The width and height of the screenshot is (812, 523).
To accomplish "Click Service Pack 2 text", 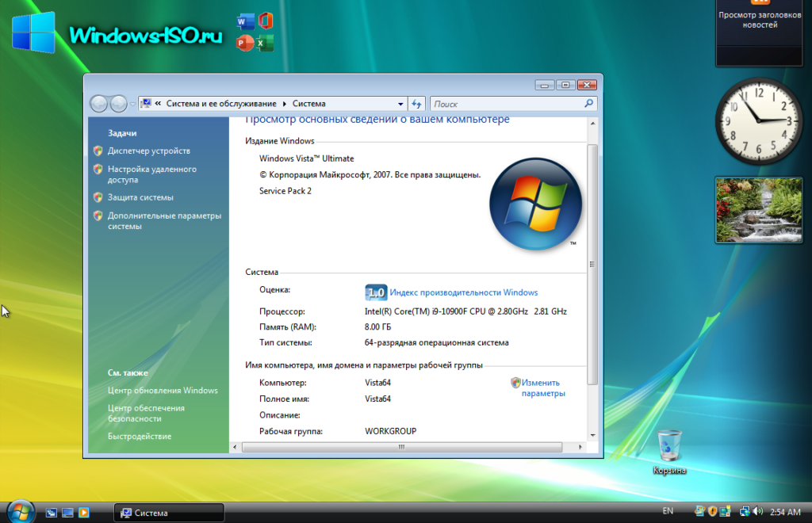I will [285, 191].
